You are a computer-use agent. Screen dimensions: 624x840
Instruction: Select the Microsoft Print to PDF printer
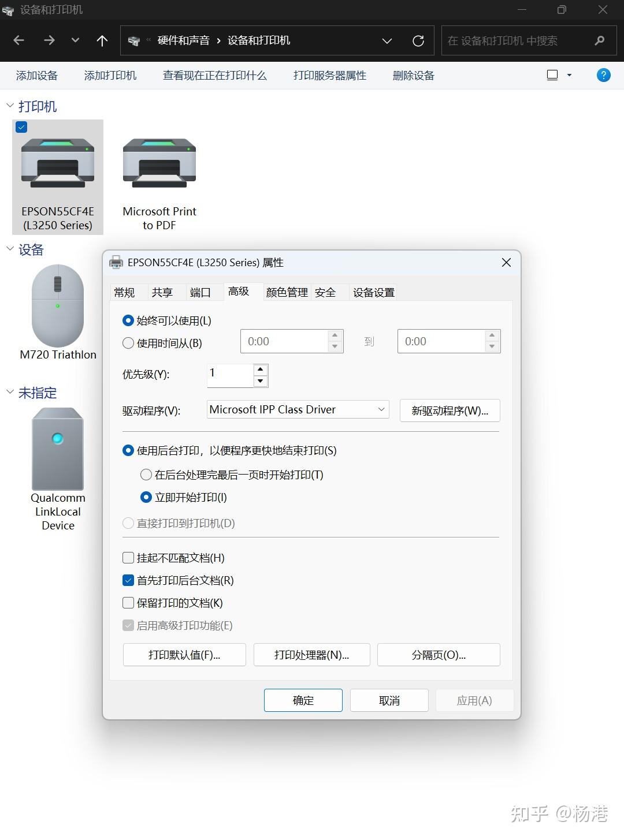(159, 163)
